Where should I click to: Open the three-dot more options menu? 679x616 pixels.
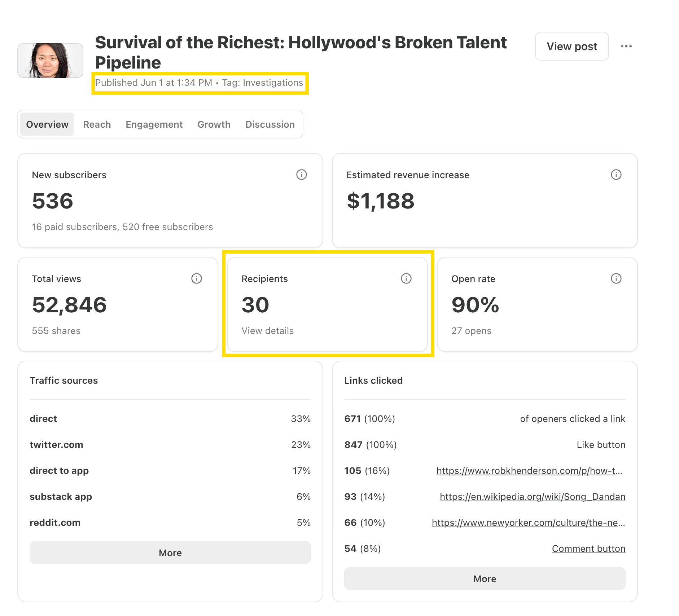626,46
